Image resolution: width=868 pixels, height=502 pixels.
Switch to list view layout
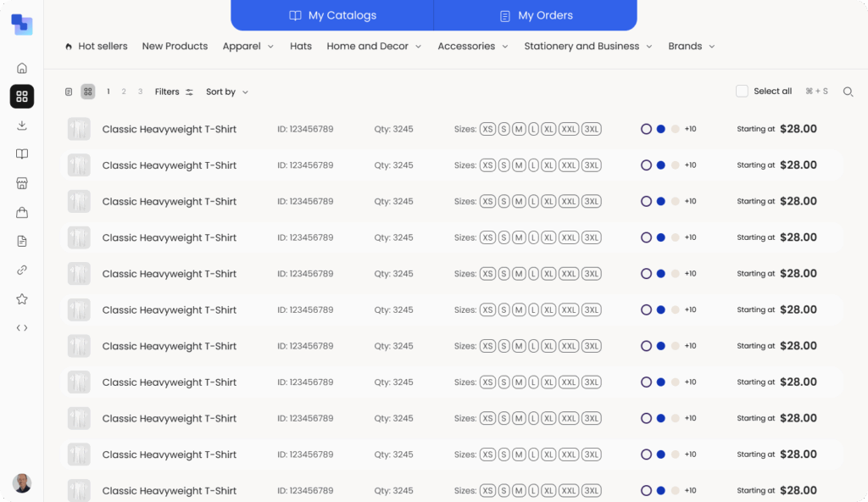(x=69, y=92)
